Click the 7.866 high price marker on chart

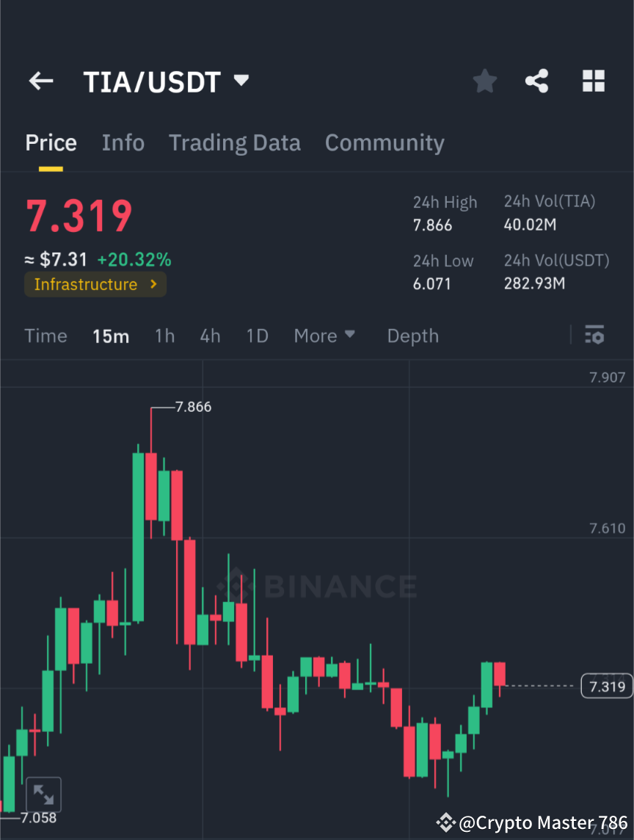(x=192, y=407)
